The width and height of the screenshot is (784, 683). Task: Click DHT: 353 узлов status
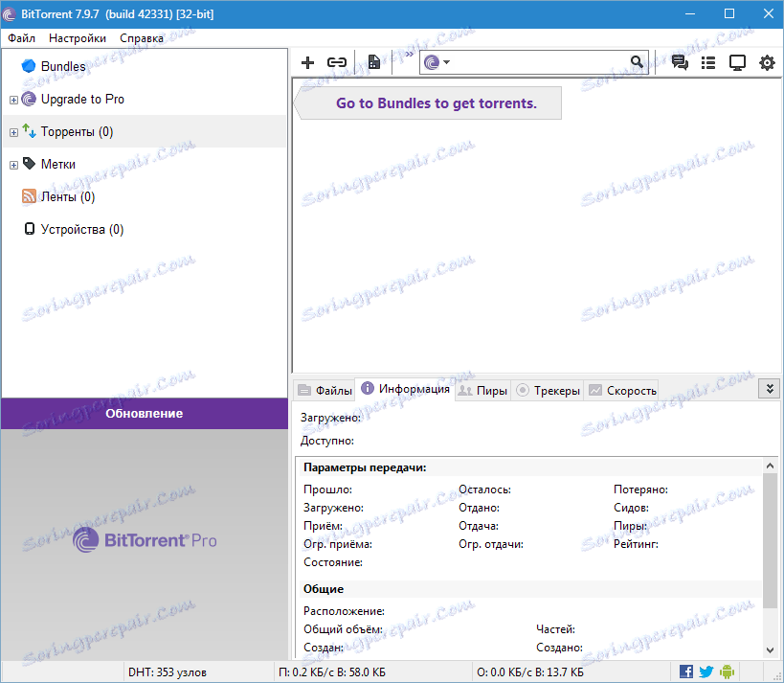(167, 672)
